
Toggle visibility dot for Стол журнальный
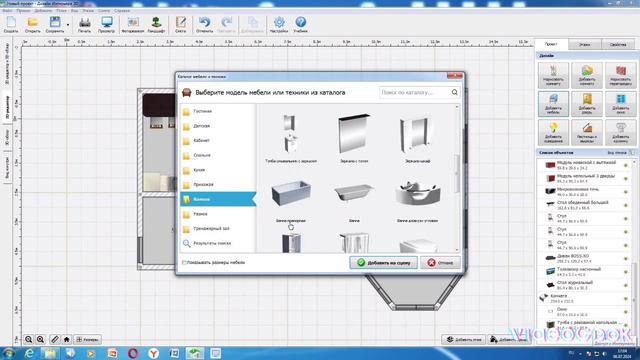pyautogui.click(x=626, y=285)
